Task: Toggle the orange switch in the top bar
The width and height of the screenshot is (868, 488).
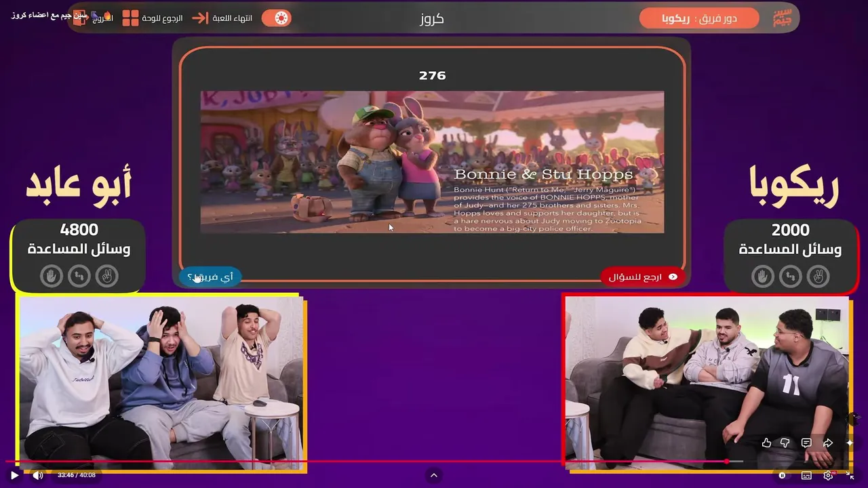Action: [277, 18]
